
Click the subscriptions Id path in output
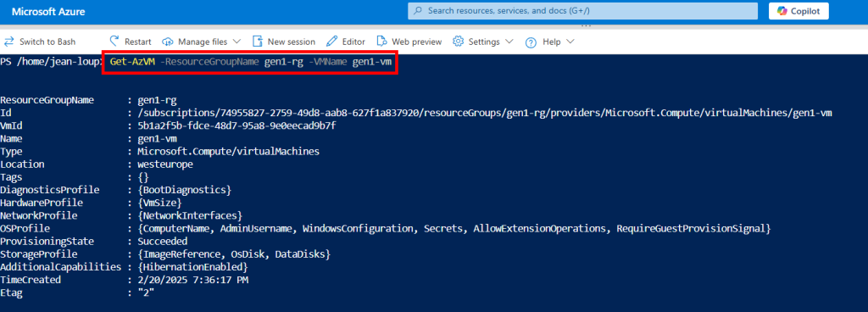click(485, 113)
